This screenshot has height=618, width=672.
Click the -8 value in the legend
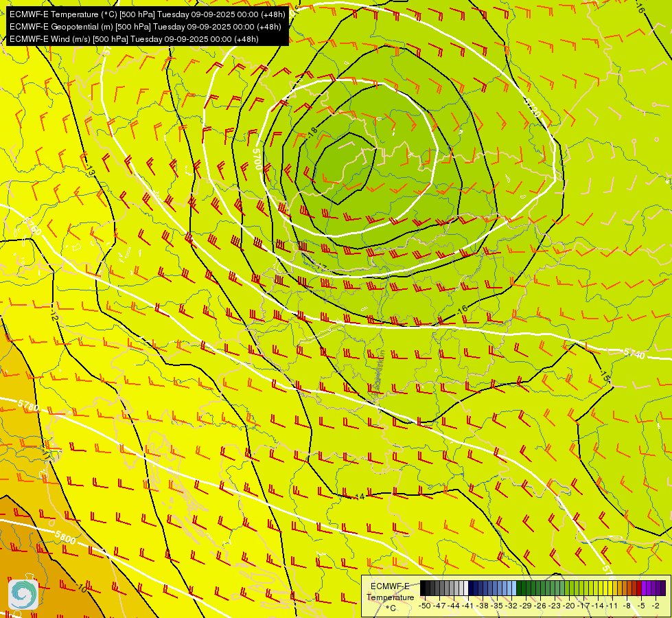627,606
